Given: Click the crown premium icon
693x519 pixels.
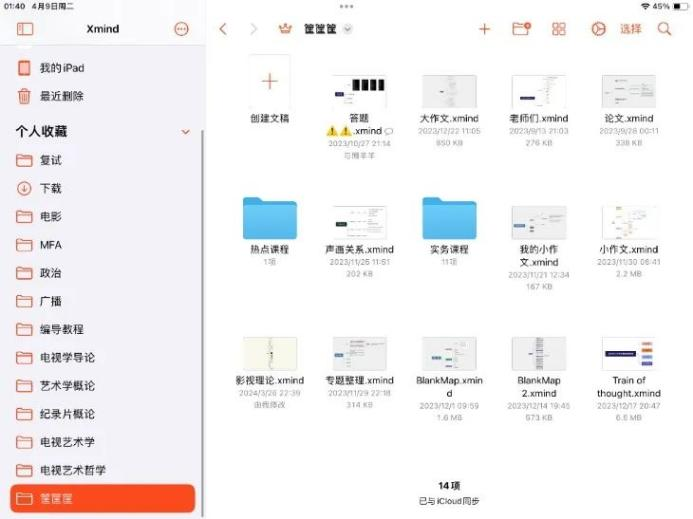Looking at the screenshot, I should (x=285, y=29).
